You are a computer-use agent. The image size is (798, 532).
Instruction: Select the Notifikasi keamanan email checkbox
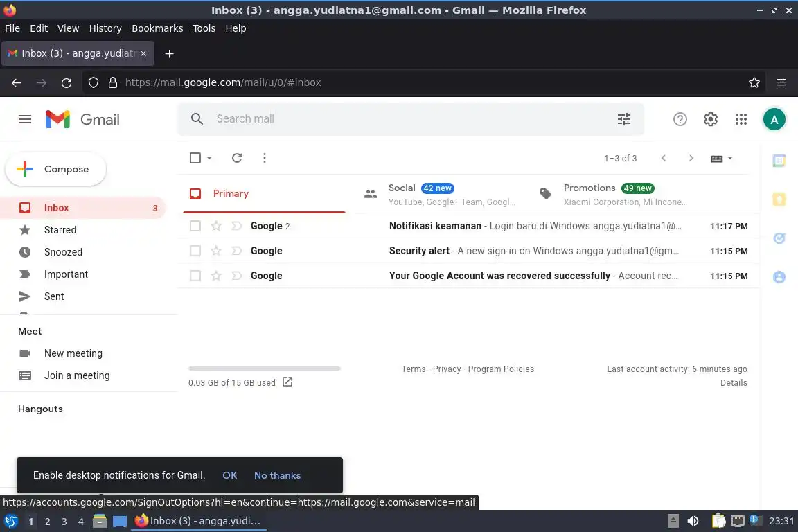click(x=195, y=226)
